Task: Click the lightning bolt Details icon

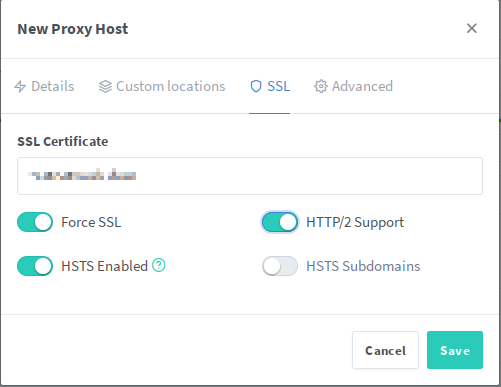Action: 20,86
